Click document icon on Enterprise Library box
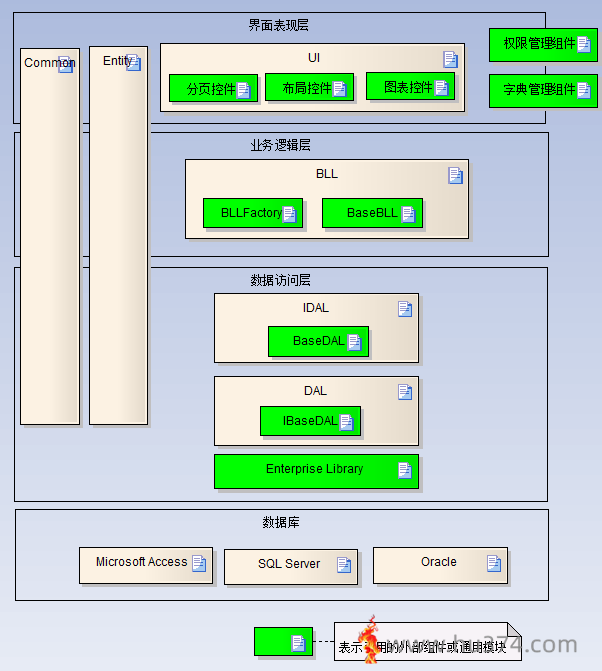602x671 pixels. [x=405, y=470]
